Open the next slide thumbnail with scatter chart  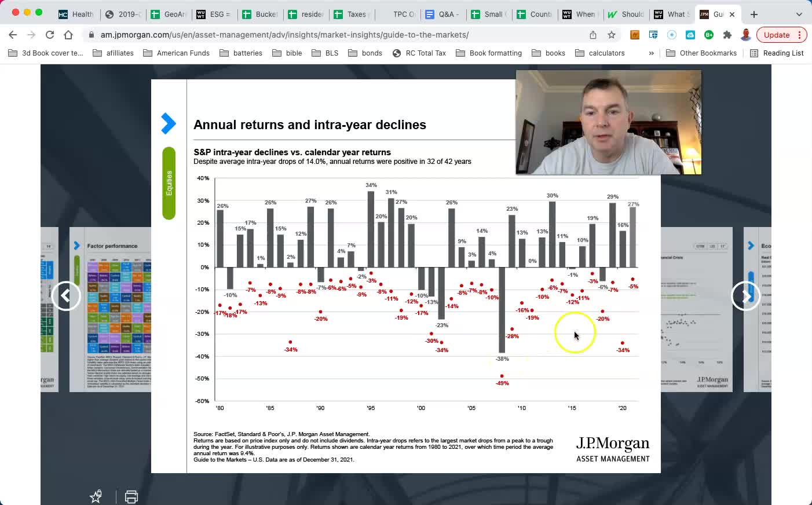point(697,309)
